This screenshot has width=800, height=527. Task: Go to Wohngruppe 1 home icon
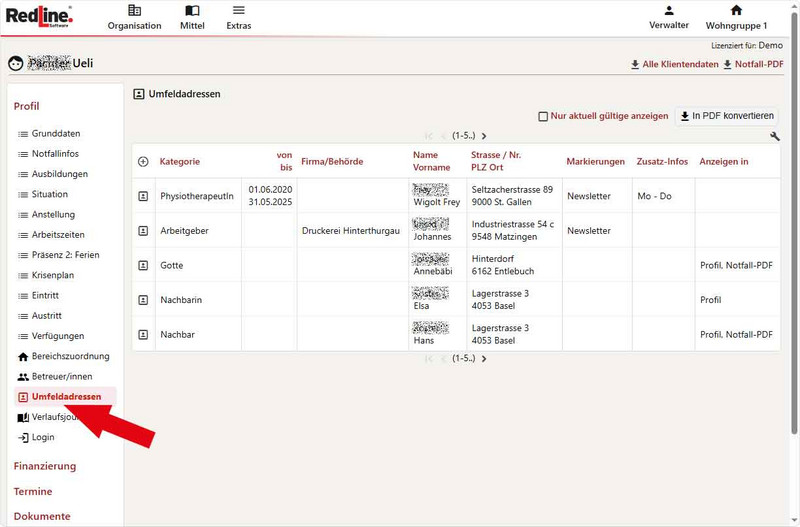click(x=736, y=11)
